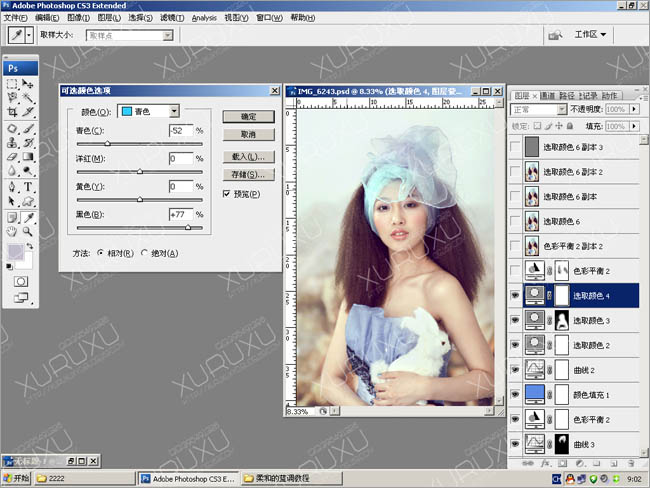Image resolution: width=650 pixels, height=488 pixels.
Task: Click the 确定 (OK) button
Action: click(x=248, y=116)
